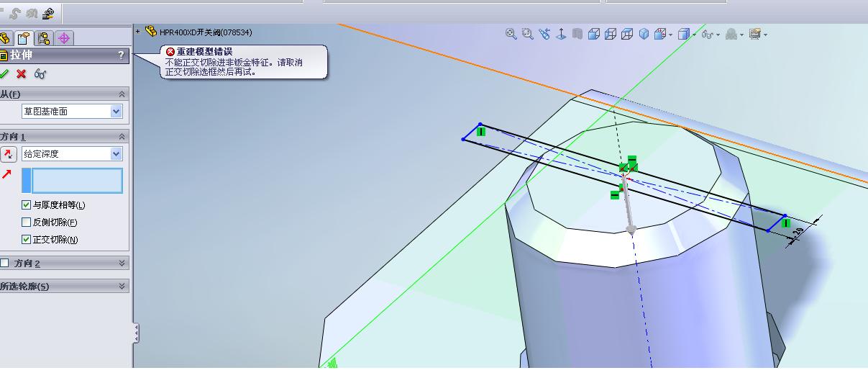Uncheck 正交切除 checkbox
The image size is (868, 378).
coord(27,240)
